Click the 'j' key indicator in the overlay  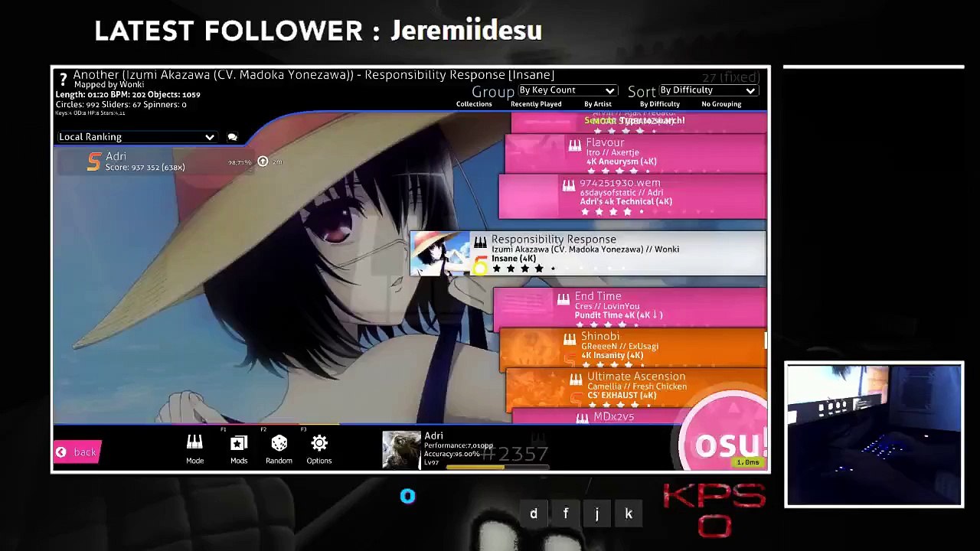pos(597,514)
